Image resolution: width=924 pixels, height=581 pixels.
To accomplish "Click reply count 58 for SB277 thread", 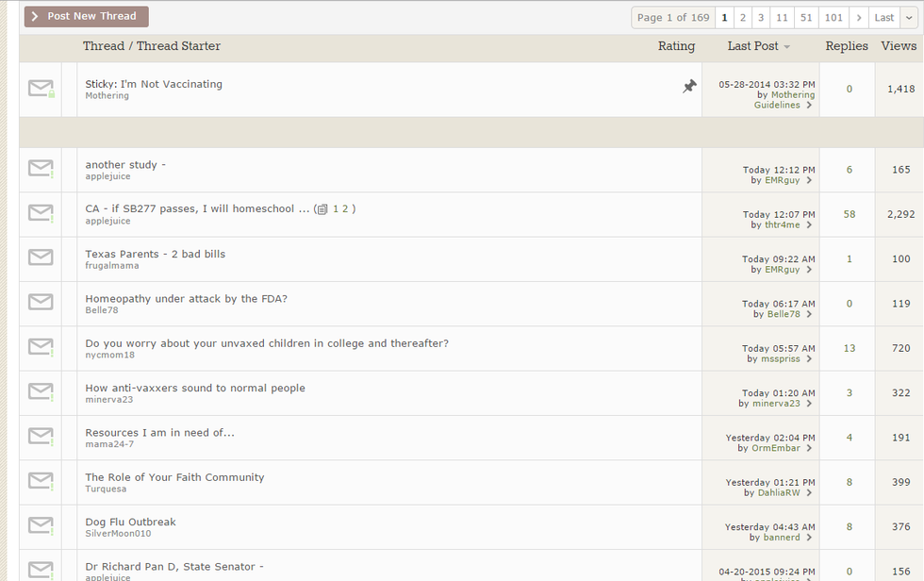I will click(849, 214).
